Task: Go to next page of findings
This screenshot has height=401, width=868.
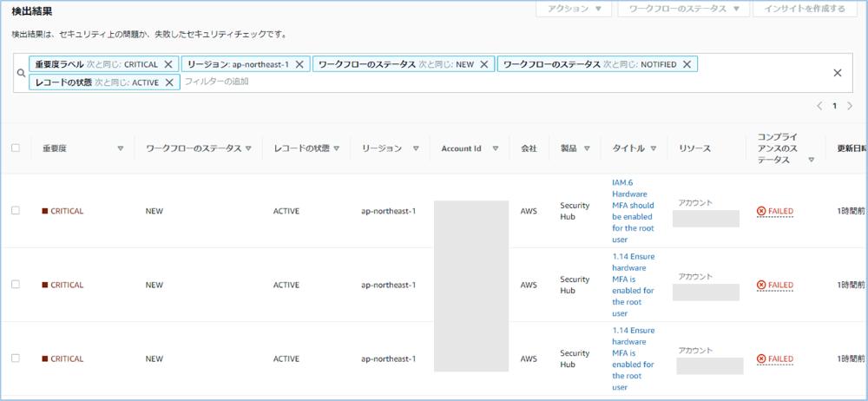Action: click(x=850, y=106)
